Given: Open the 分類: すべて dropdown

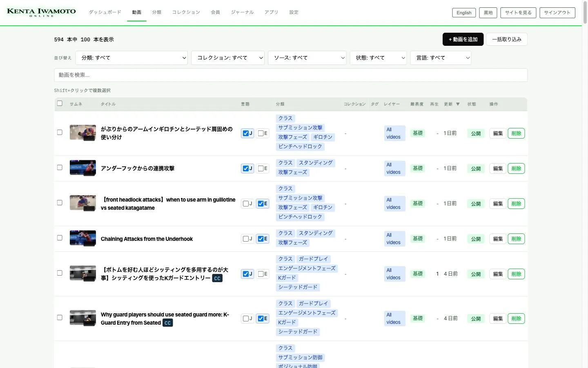Looking at the screenshot, I should pos(131,58).
